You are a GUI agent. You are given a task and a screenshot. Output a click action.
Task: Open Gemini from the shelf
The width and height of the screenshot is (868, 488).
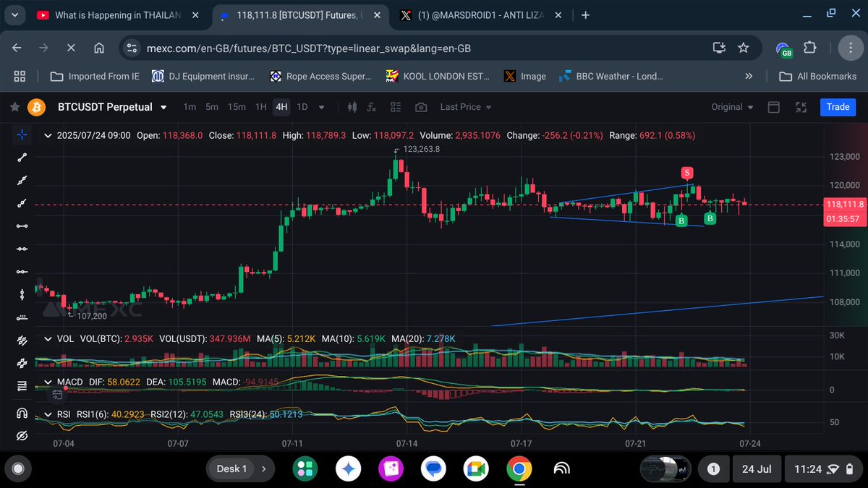tap(347, 468)
